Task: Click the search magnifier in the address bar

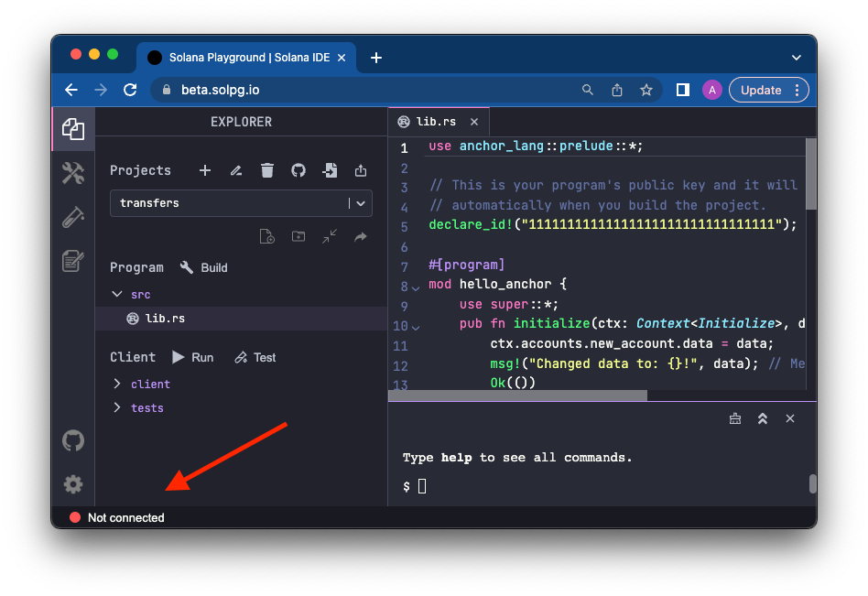Action: 587,90
